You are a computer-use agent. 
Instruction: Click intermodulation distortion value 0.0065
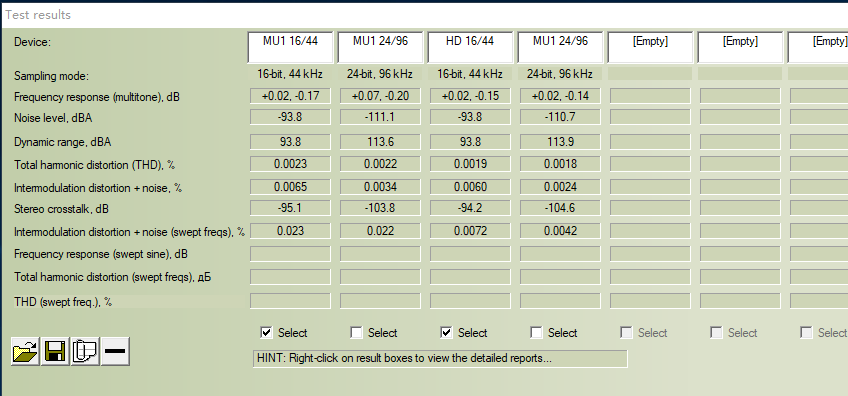[x=290, y=187]
